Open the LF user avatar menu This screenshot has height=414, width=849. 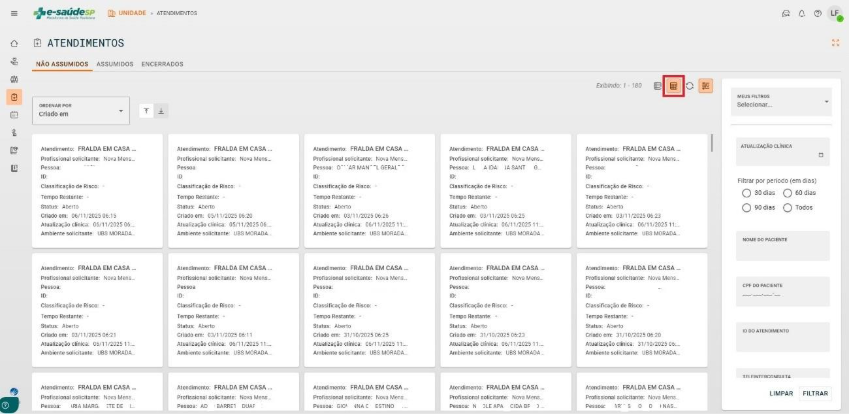[x=835, y=14]
